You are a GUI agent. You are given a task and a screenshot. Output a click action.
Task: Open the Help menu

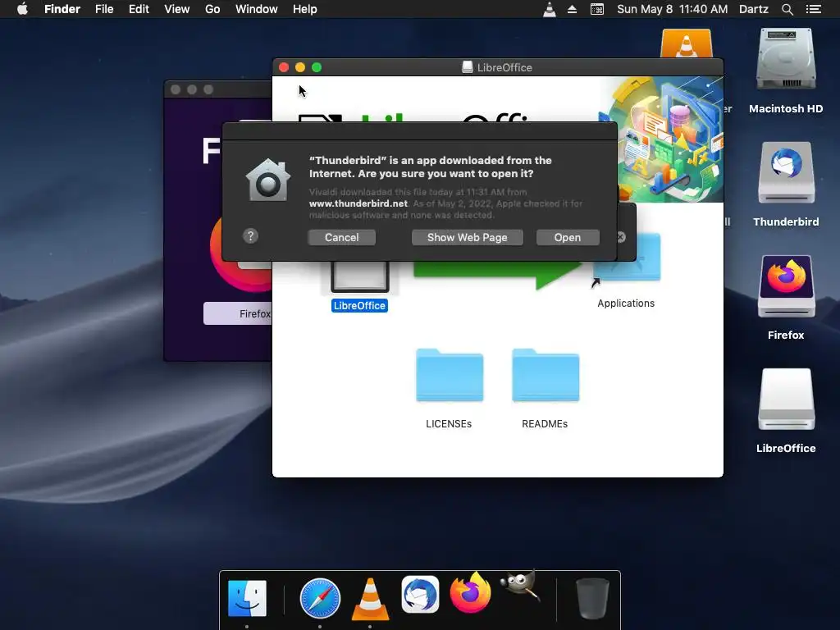point(305,9)
